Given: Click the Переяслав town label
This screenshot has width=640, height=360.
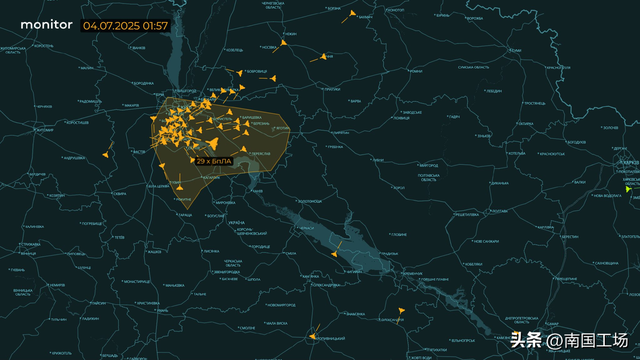Looking at the screenshot, I should (260, 153).
